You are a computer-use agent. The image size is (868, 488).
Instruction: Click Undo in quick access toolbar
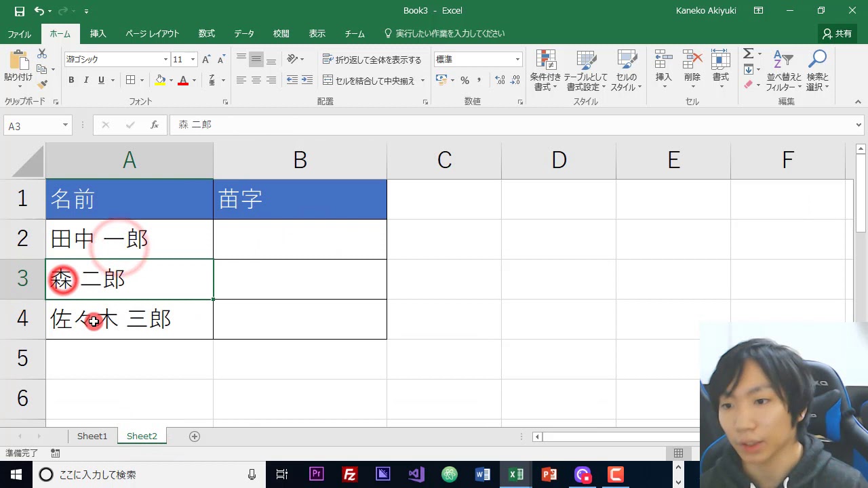pos(39,11)
